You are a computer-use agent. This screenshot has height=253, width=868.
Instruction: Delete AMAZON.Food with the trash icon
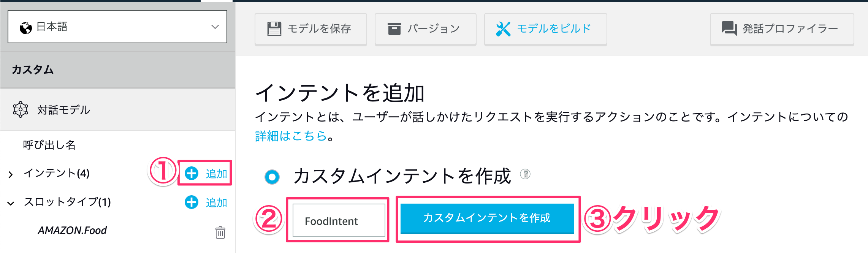click(220, 232)
